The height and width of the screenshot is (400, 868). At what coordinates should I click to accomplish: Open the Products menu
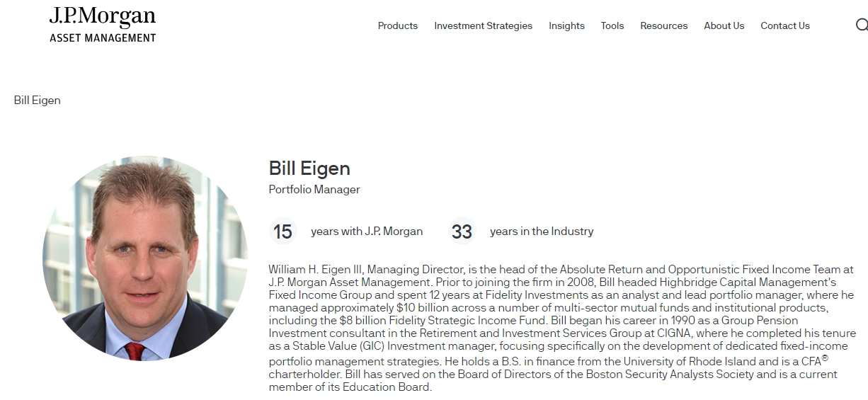[397, 25]
